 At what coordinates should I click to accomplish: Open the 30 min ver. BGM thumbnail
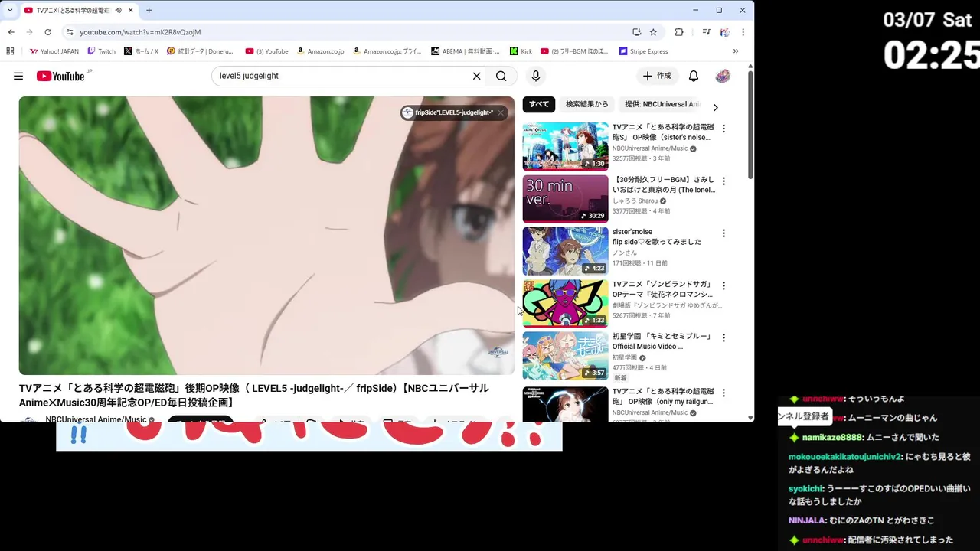click(566, 199)
